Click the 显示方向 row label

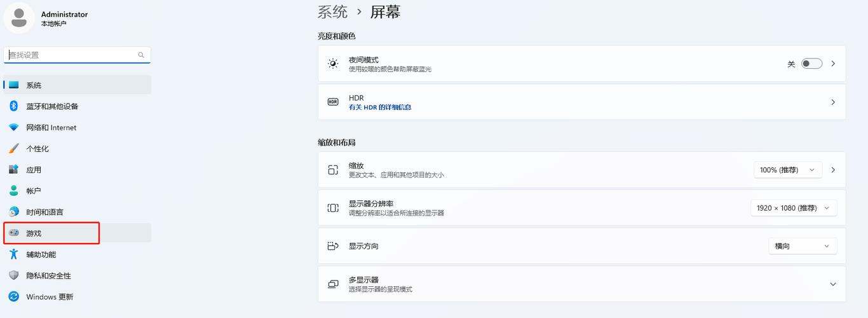coord(363,246)
